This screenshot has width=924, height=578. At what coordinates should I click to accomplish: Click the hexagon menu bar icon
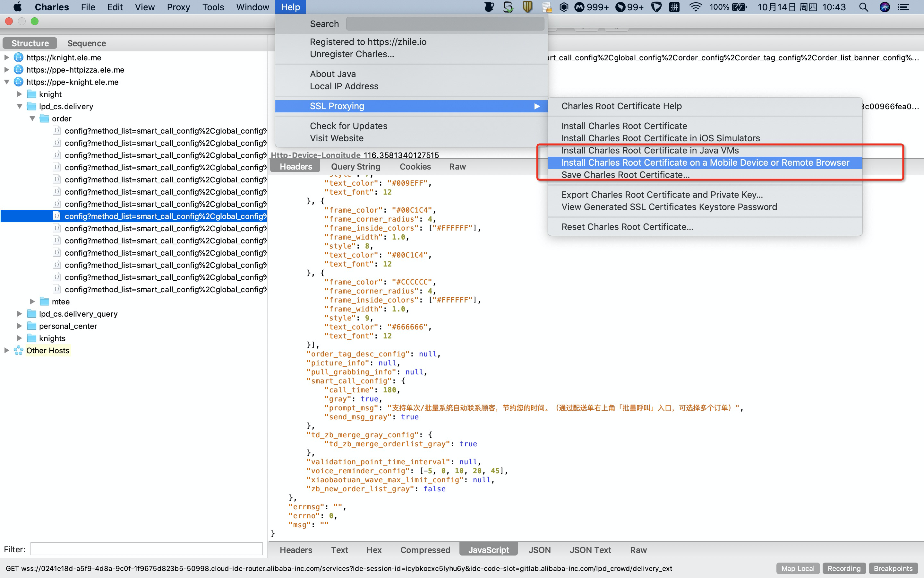564,7
